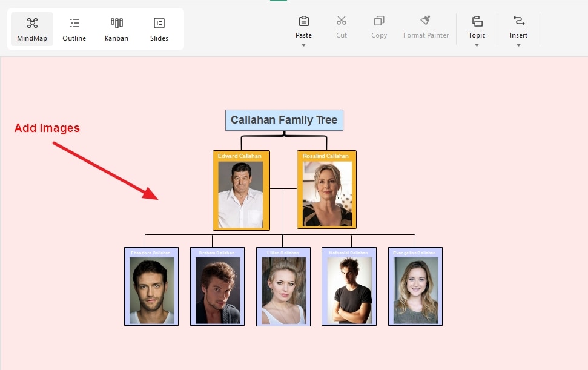Open Kanban view
The height and width of the screenshot is (370, 588).
[x=117, y=29]
